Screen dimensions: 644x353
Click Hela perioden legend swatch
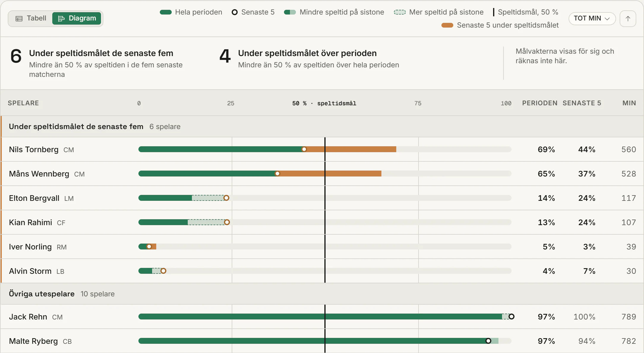(166, 12)
